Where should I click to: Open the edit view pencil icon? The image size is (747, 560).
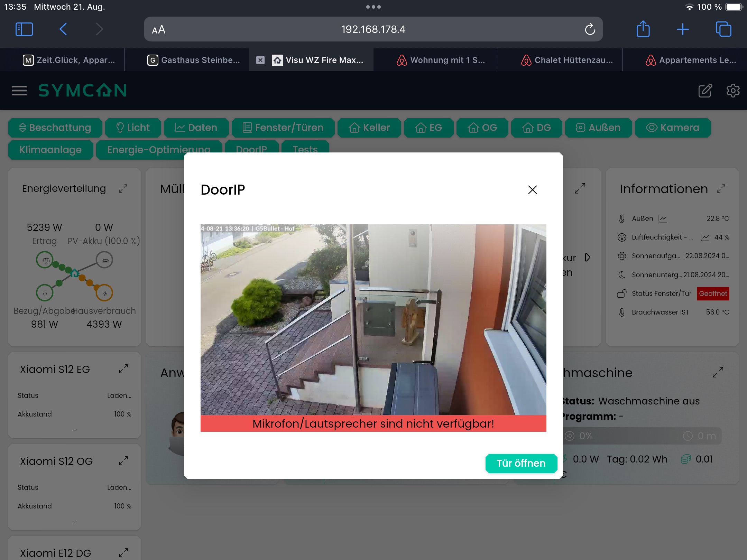(x=705, y=91)
